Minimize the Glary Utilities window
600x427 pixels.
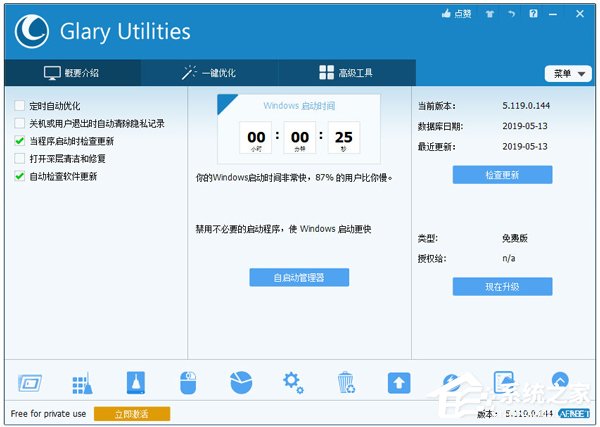pos(553,15)
